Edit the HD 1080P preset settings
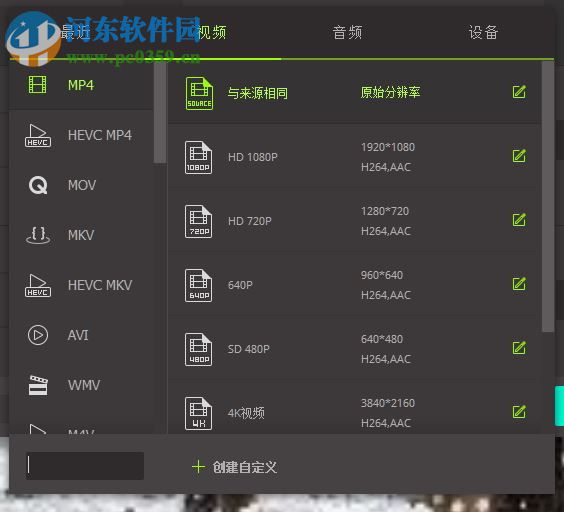The image size is (564, 512). click(x=519, y=156)
